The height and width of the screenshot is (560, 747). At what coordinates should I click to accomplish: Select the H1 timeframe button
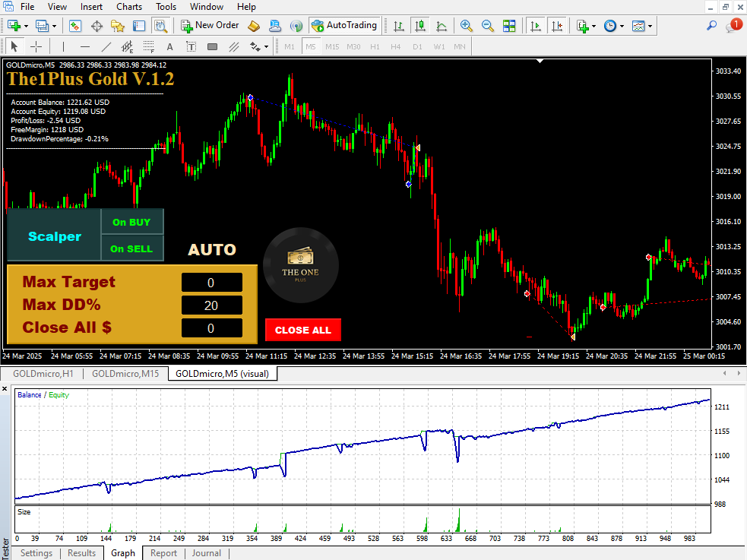[375, 46]
